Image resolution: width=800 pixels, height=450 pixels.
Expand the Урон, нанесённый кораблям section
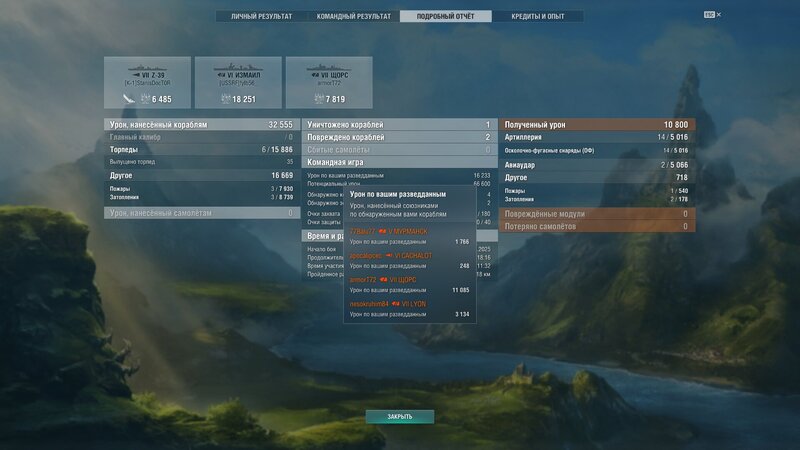coord(200,125)
